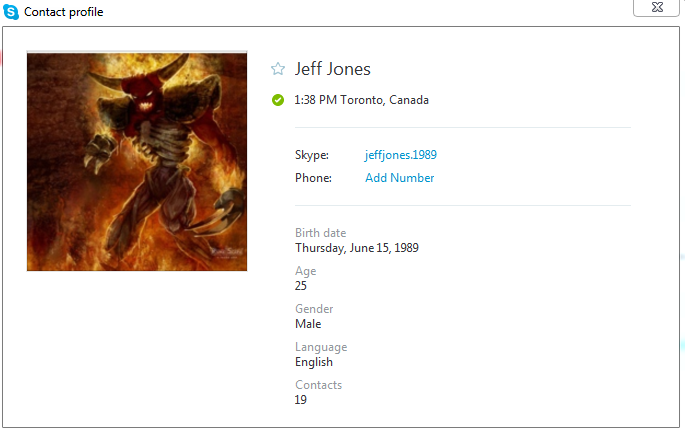Viewport: 685px width, 429px height.
Task: Click the contacts count 19
Action: [301, 400]
